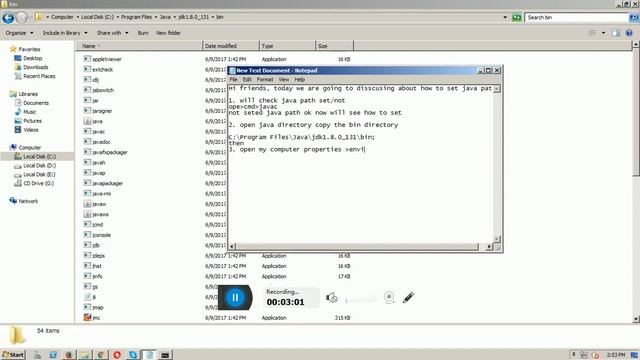Toggle the webcam icon in recorder bar
This screenshot has width=640, height=360.
tap(389, 297)
